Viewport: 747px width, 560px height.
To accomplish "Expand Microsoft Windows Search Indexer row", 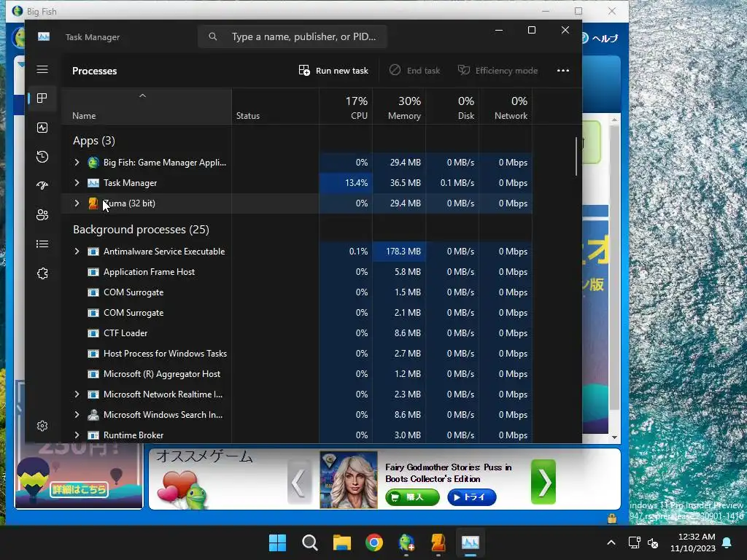I will tap(77, 415).
